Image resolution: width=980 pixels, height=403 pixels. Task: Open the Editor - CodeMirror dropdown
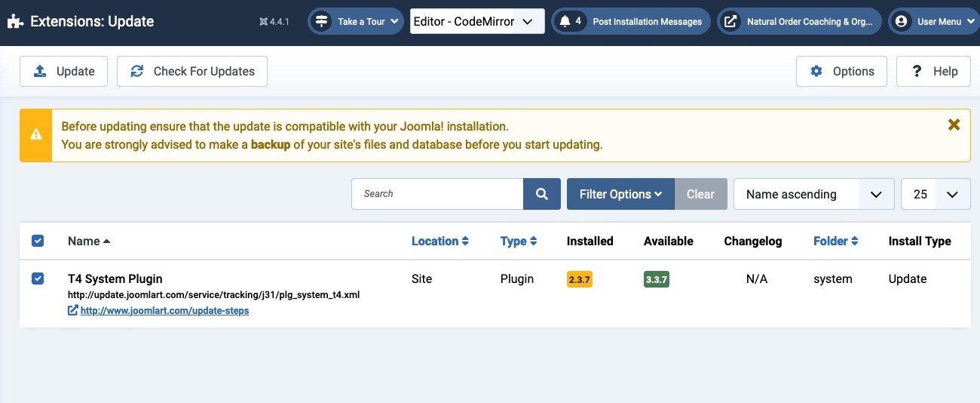tap(478, 22)
